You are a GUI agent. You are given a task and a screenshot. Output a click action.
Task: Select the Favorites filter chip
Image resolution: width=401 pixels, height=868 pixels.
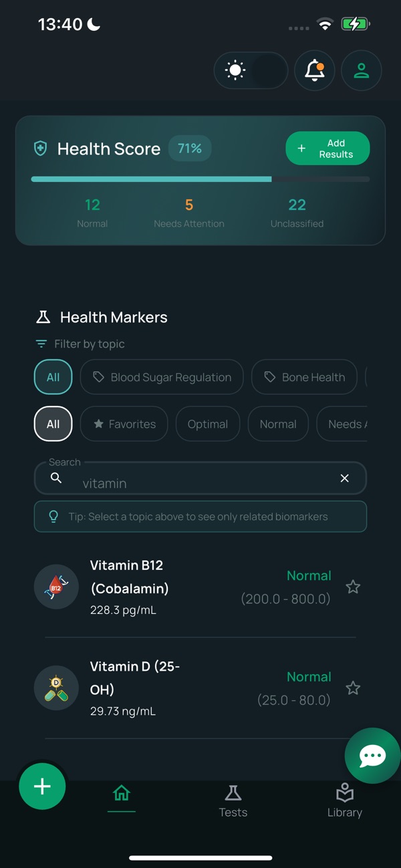pos(124,423)
